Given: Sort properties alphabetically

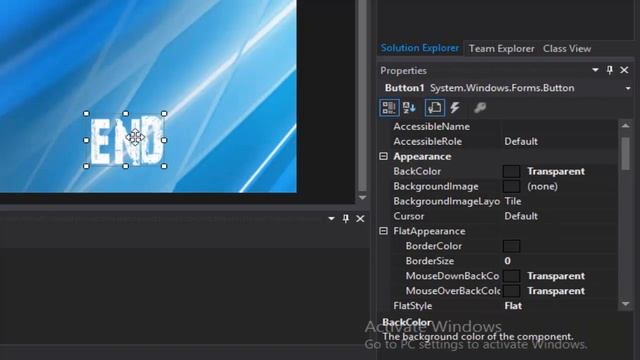Looking at the screenshot, I should [409, 108].
